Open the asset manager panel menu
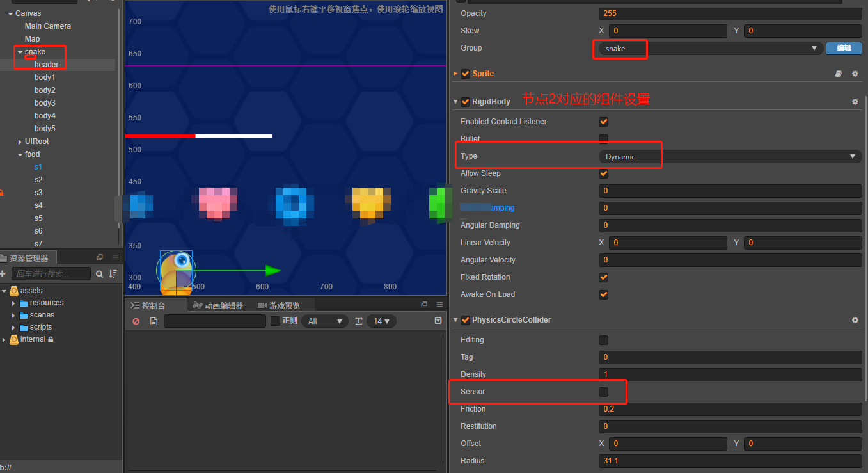The height and width of the screenshot is (473, 868). [115, 257]
